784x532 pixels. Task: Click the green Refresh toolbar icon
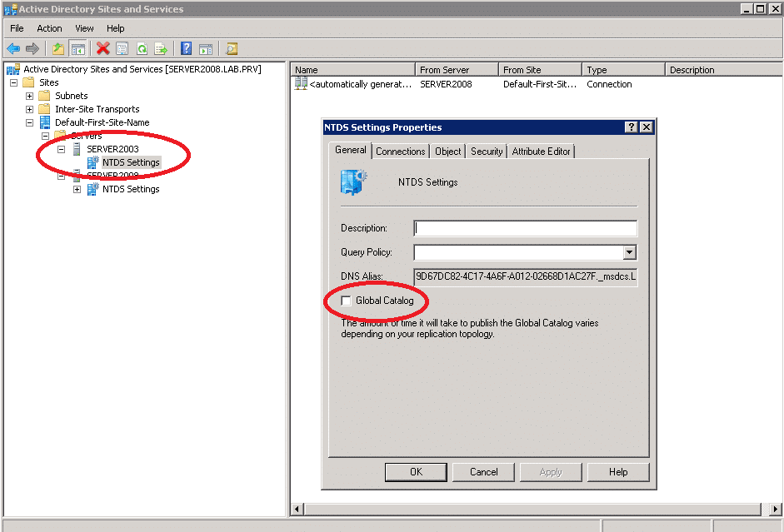pos(142,48)
